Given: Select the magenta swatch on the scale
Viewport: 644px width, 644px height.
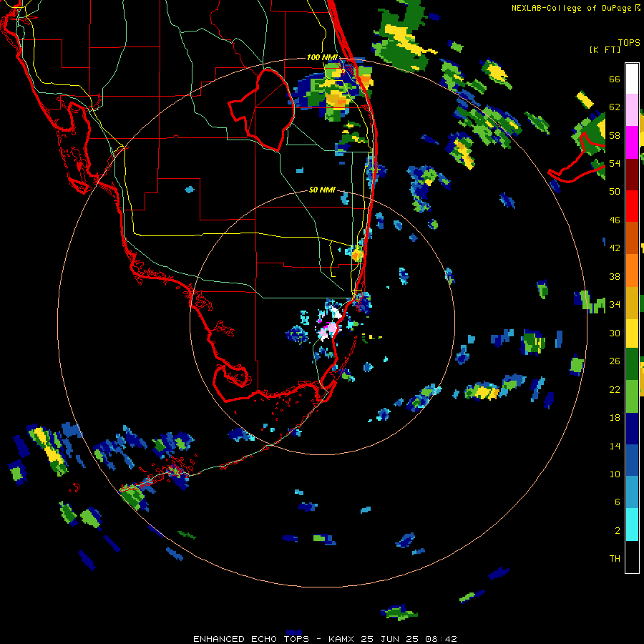Looking at the screenshot, I should pyautogui.click(x=632, y=142).
